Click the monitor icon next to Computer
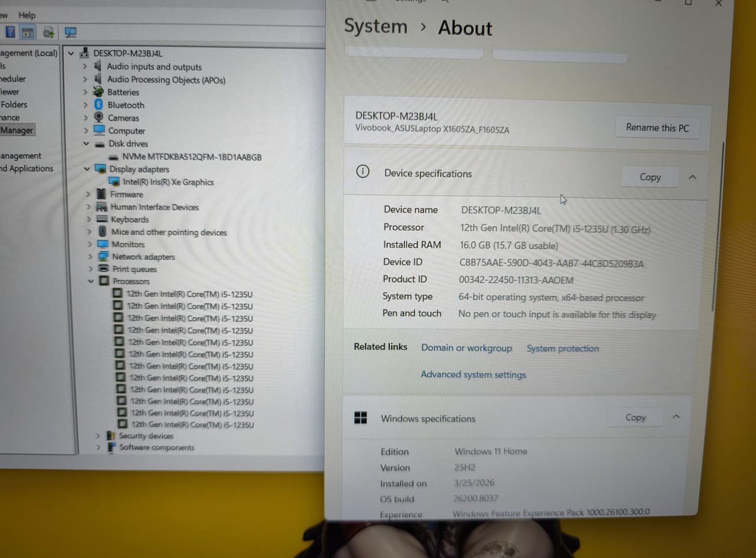Viewport: 756px width, 558px height. [99, 130]
